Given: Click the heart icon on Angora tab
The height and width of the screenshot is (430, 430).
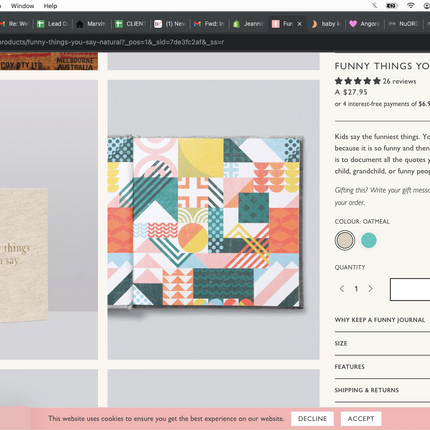Looking at the screenshot, I should pos(353,24).
